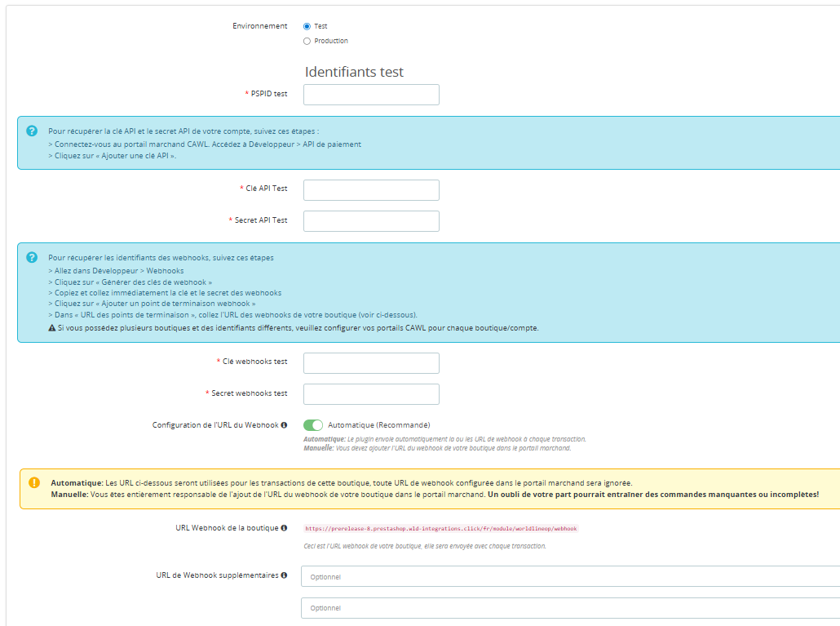Click the help icon in API key info box
The height and width of the screenshot is (626, 840).
32,131
